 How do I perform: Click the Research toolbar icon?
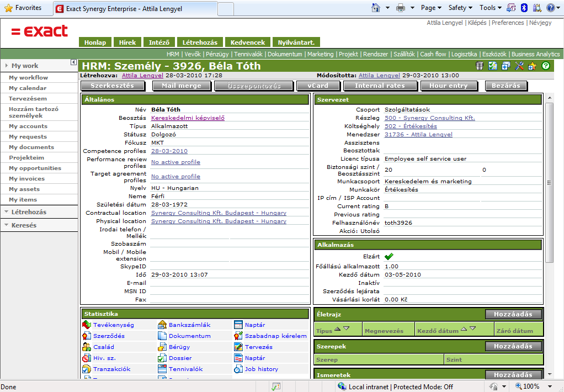(x=537, y=8)
